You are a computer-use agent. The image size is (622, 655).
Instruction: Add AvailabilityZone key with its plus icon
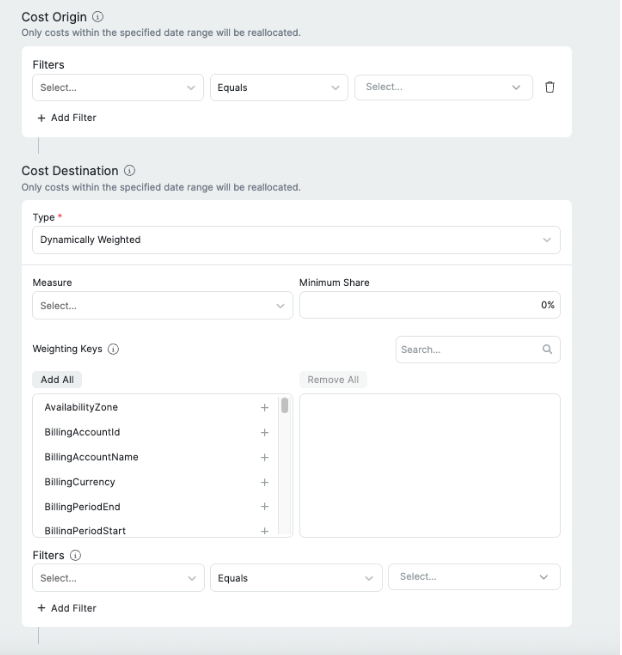(264, 407)
